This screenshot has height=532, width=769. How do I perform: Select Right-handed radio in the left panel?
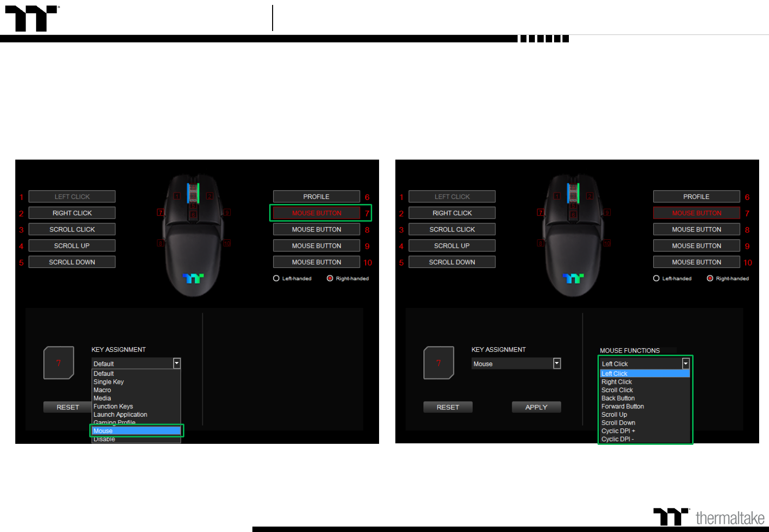point(330,278)
